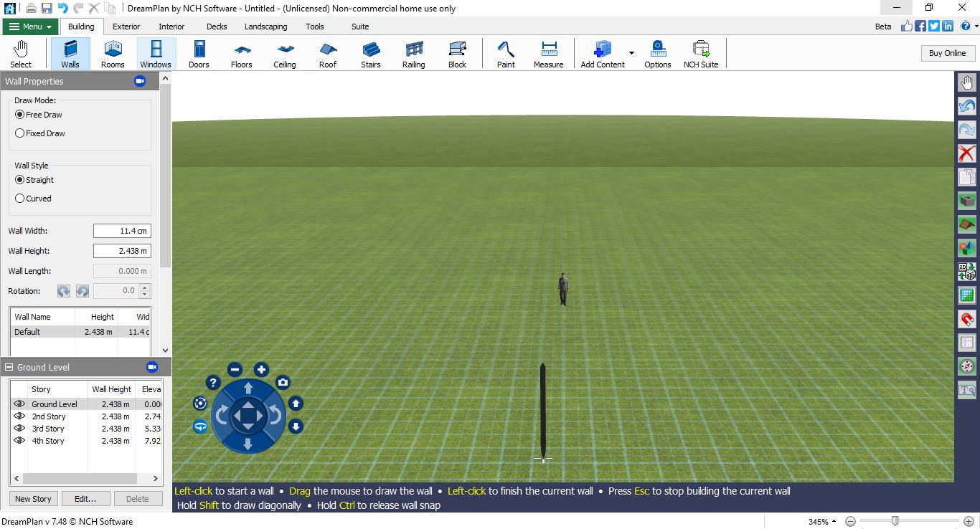The height and width of the screenshot is (529, 980).
Task: Zoom out with the navigation minus button
Action: [x=235, y=370]
